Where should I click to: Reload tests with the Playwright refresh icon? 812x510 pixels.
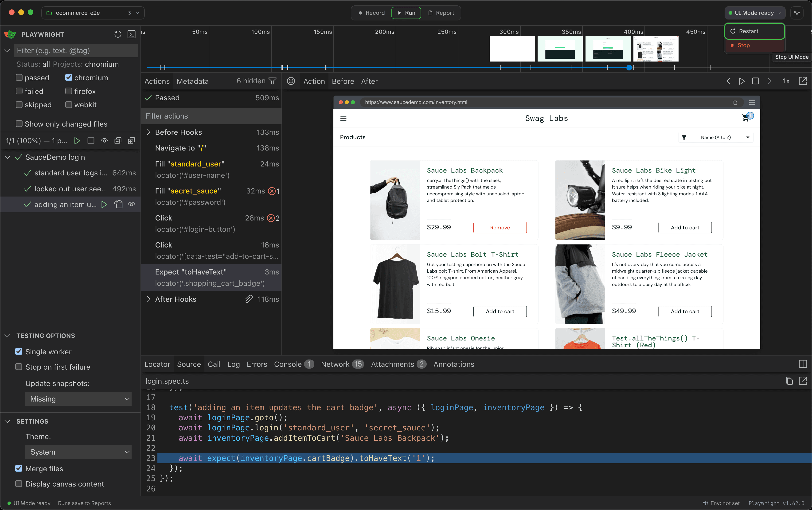pyautogui.click(x=118, y=34)
